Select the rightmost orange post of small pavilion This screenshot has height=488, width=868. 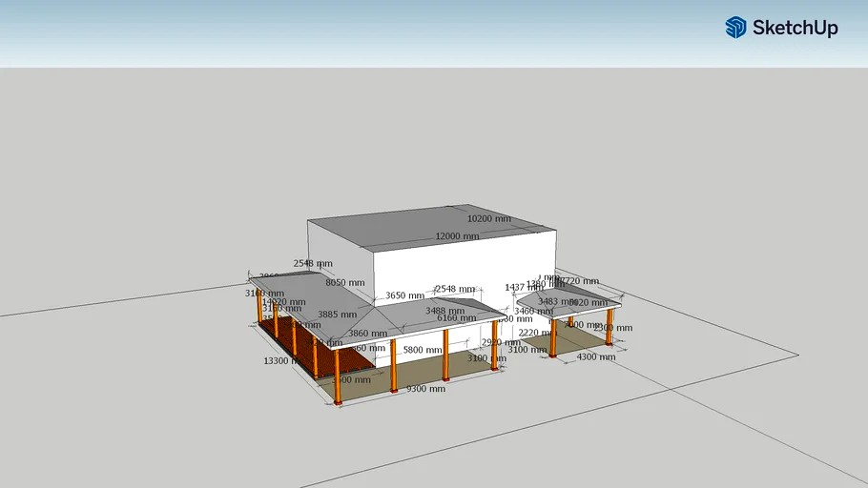coord(610,327)
